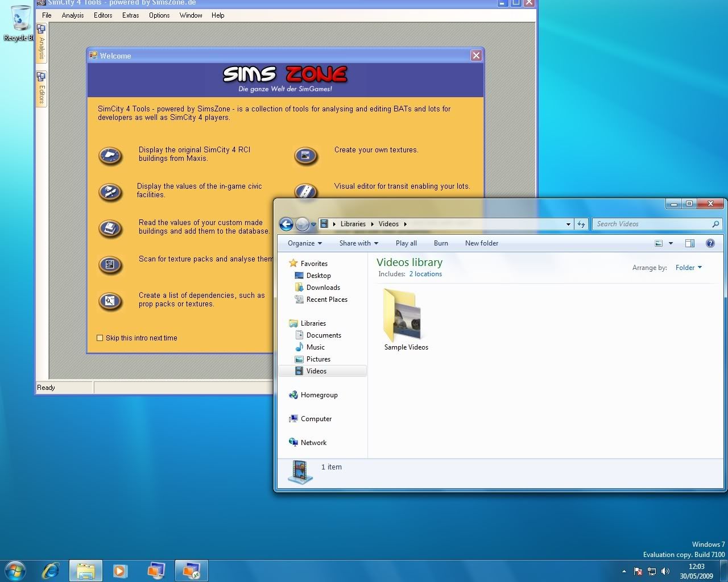Expand the Organize dropdown
Image resolution: width=728 pixels, height=582 pixels.
point(305,243)
